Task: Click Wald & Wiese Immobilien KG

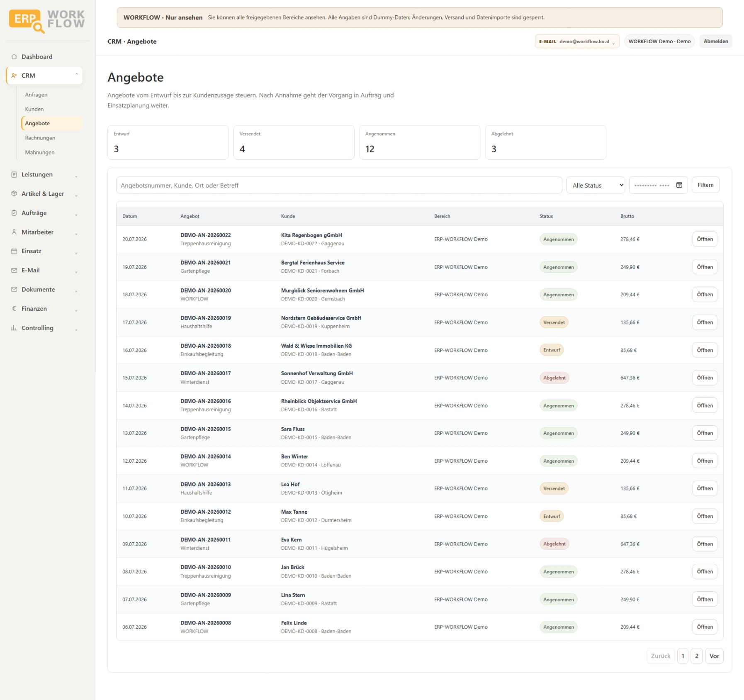Action: click(x=316, y=346)
